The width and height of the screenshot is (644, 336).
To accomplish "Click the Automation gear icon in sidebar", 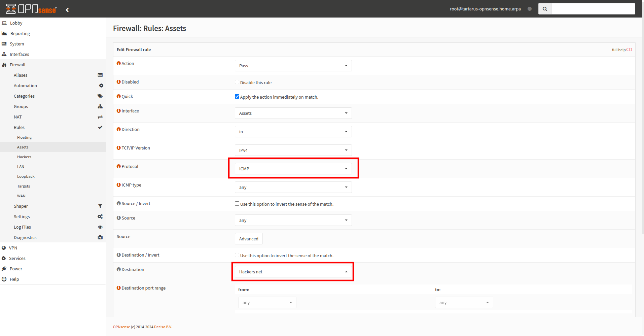I will click(x=101, y=86).
